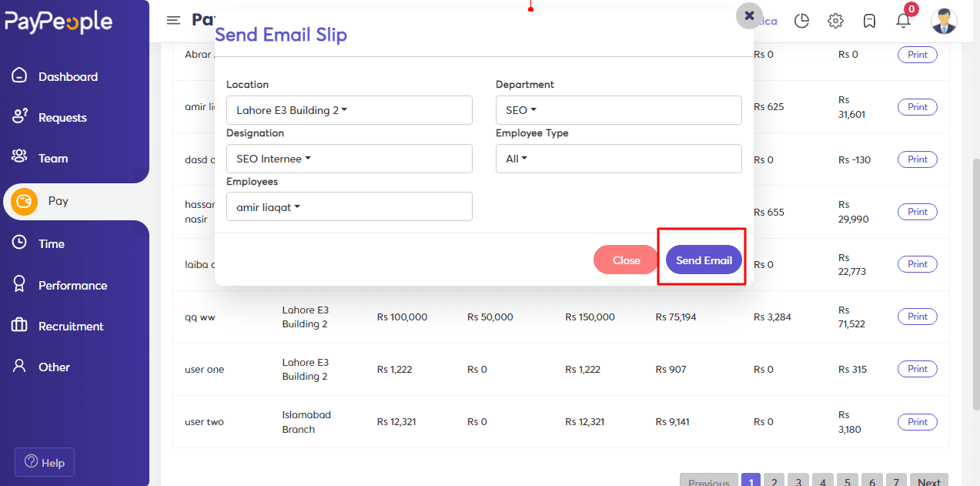Image resolution: width=980 pixels, height=486 pixels.
Task: Expand the Employee Type dropdown showing All
Action: (618, 159)
